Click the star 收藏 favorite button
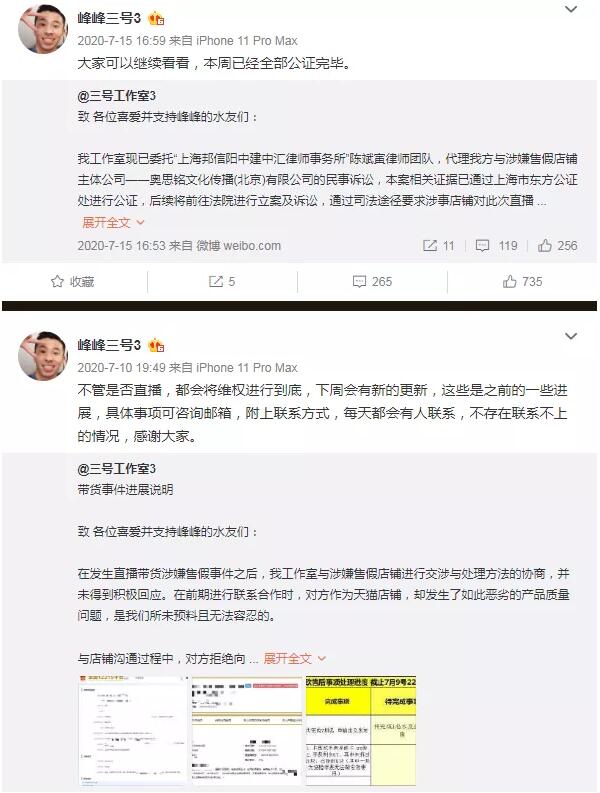 (73, 281)
